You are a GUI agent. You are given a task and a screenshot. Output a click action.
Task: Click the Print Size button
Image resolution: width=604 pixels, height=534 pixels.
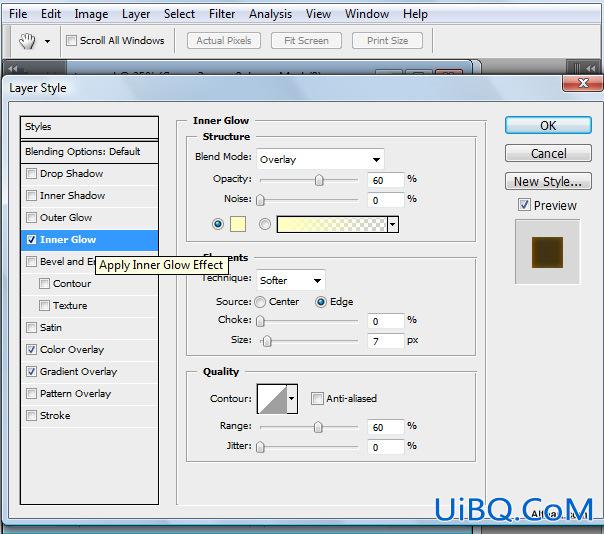coord(387,40)
